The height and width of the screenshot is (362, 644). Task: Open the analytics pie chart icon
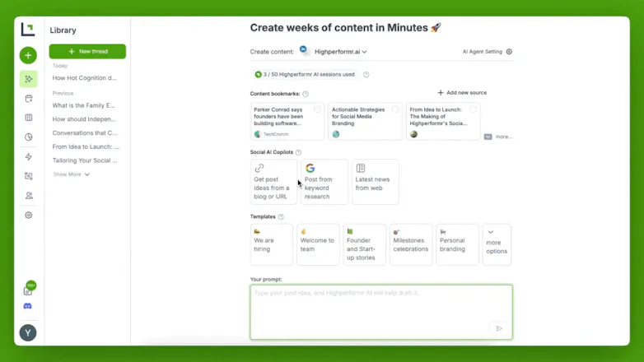[28, 137]
